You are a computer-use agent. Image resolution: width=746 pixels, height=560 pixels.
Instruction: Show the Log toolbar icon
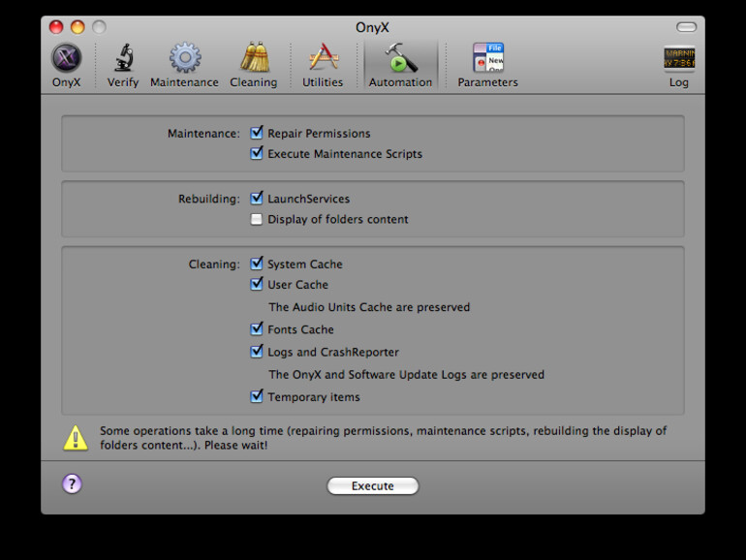coord(679,58)
